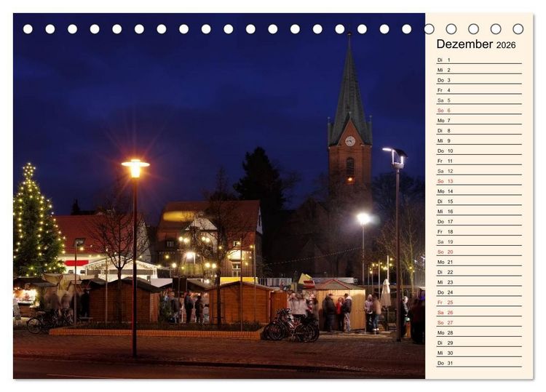Select the red Sunday row 'So 13'
This screenshot has height=392, width=546.
coord(479,181)
